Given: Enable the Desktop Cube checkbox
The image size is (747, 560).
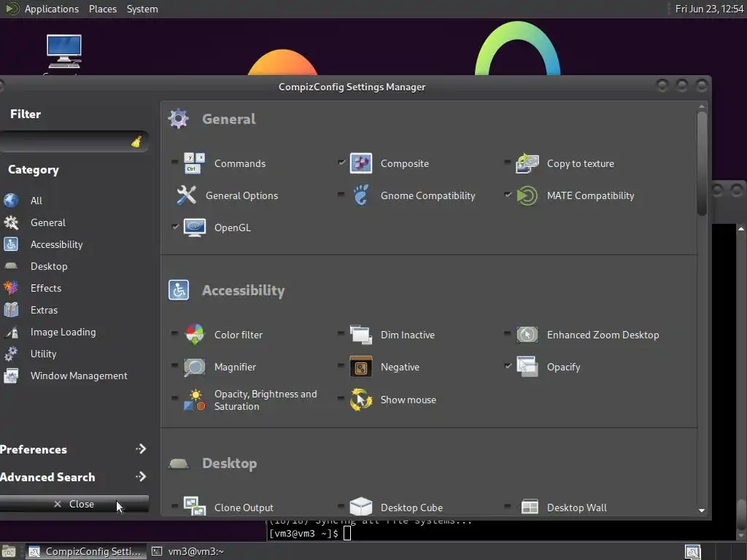Looking at the screenshot, I should pyautogui.click(x=341, y=506).
